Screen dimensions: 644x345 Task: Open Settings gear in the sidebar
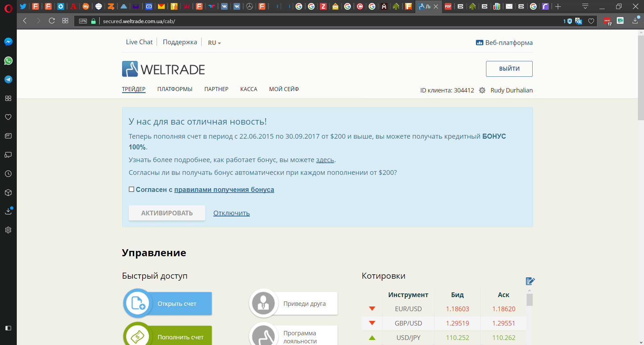tap(8, 230)
